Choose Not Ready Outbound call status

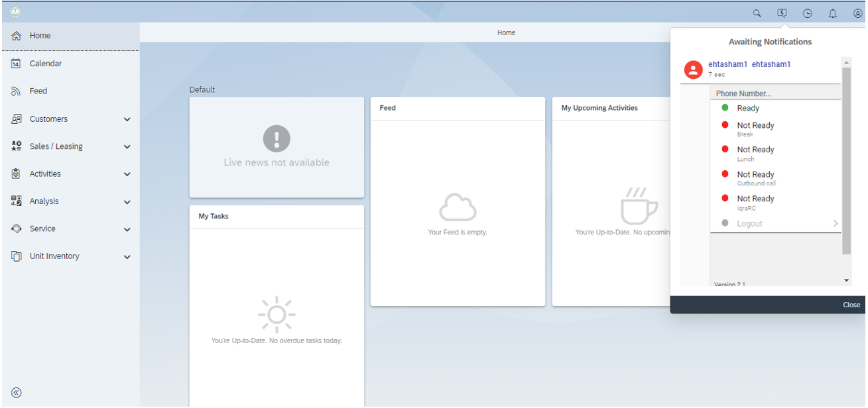[755, 178]
